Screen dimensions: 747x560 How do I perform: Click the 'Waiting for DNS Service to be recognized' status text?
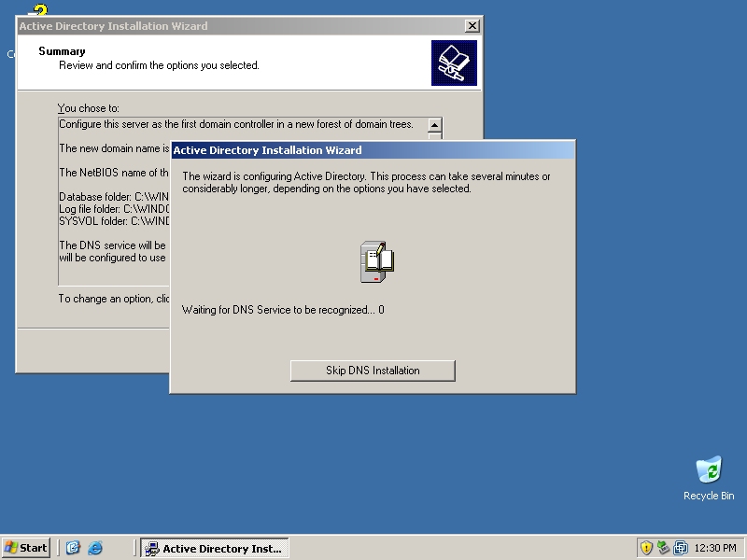tap(283, 310)
